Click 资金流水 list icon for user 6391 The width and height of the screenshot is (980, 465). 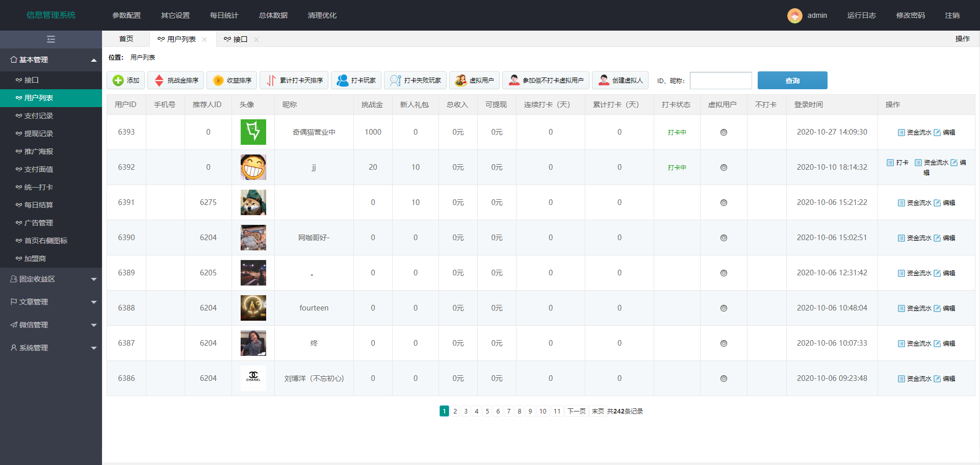coord(901,203)
